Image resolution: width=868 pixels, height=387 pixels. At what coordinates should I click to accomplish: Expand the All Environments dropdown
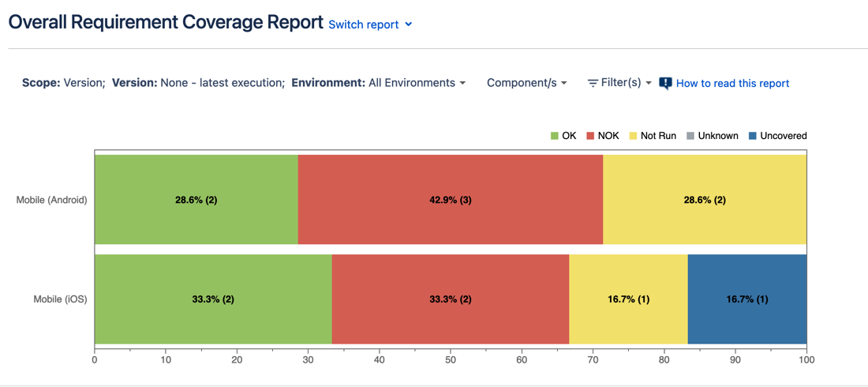[x=417, y=83]
